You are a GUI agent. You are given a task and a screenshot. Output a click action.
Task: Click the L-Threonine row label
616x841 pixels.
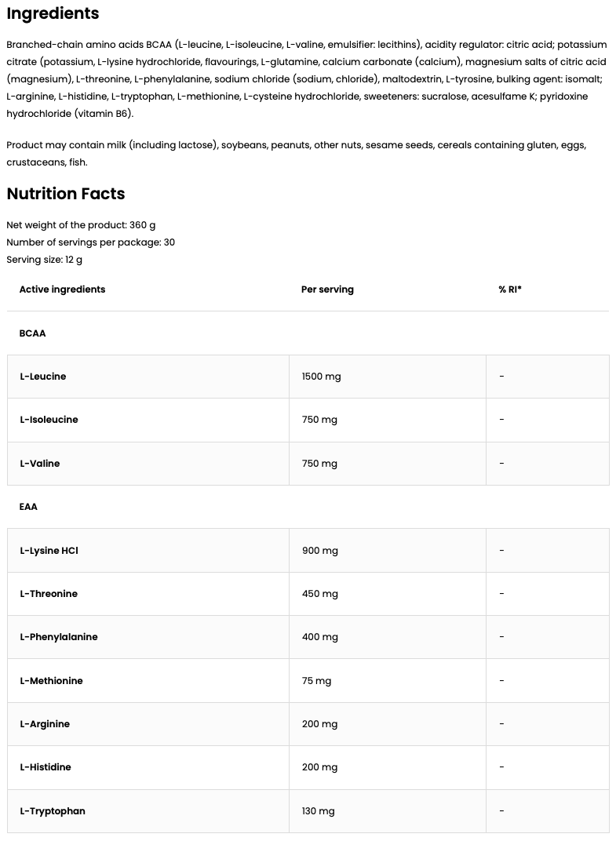click(x=49, y=594)
